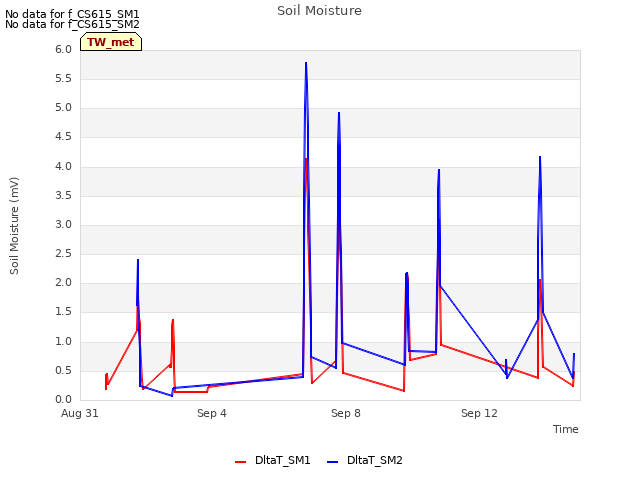Click the blue DltaT_SM2 legend swatch

click(333, 462)
